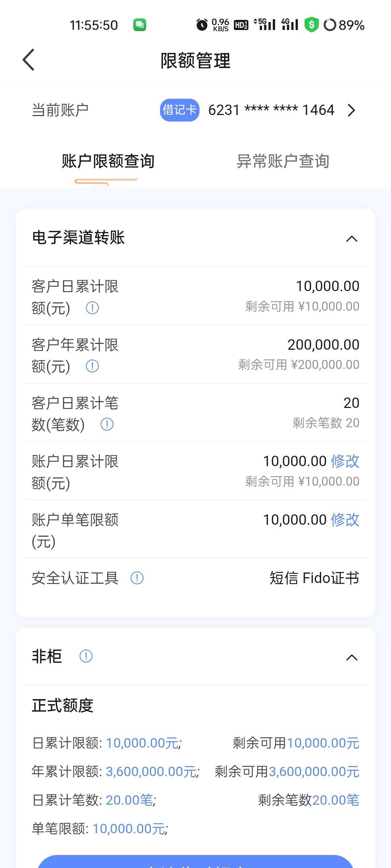Screen dimensions: 391x868
Task: Tap the green message notification icon
Action: pos(139,25)
